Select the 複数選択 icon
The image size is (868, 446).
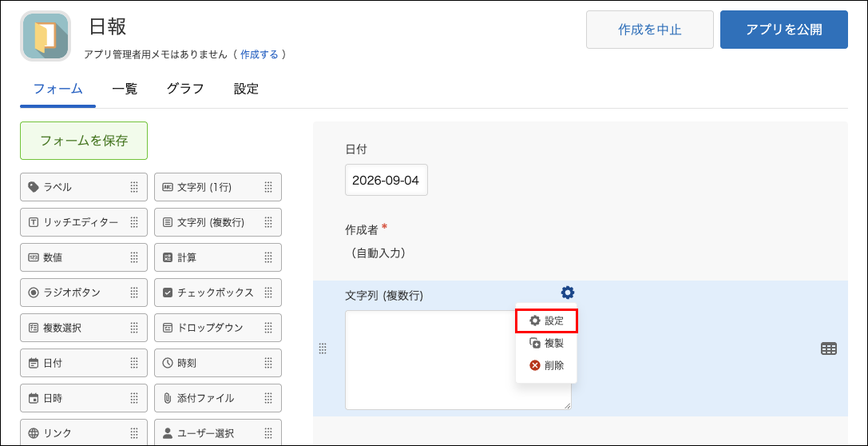click(x=34, y=328)
